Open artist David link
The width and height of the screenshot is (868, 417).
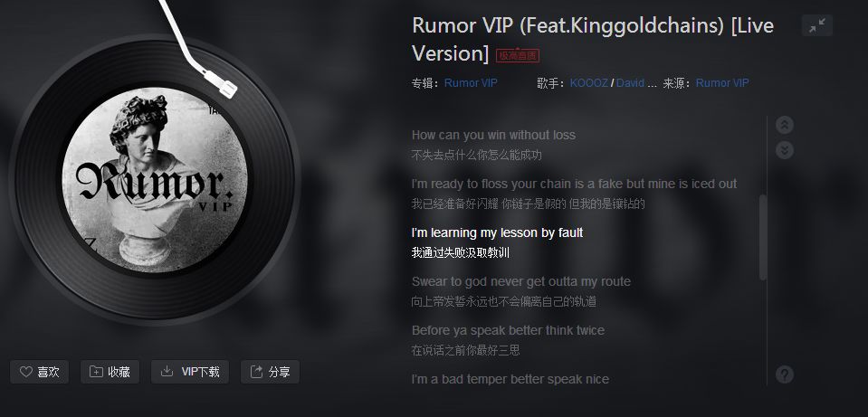(631, 83)
